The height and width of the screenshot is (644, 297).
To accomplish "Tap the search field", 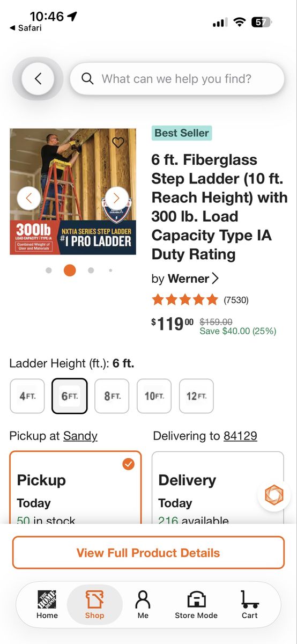I will [x=177, y=79].
